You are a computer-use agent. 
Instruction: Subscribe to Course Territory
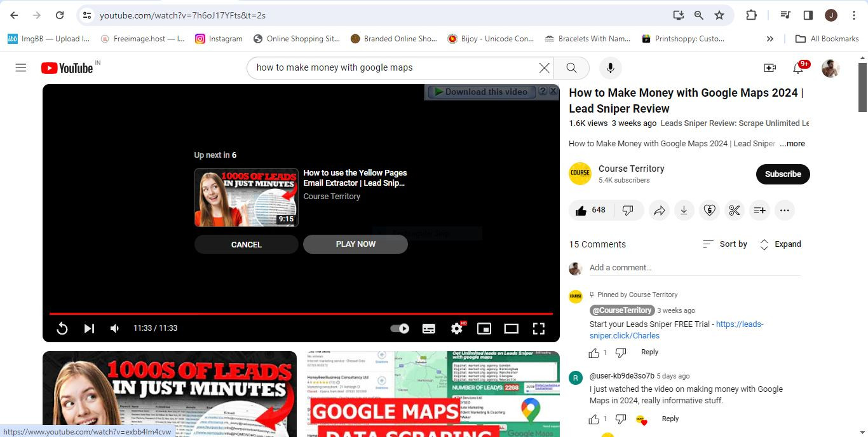783,174
